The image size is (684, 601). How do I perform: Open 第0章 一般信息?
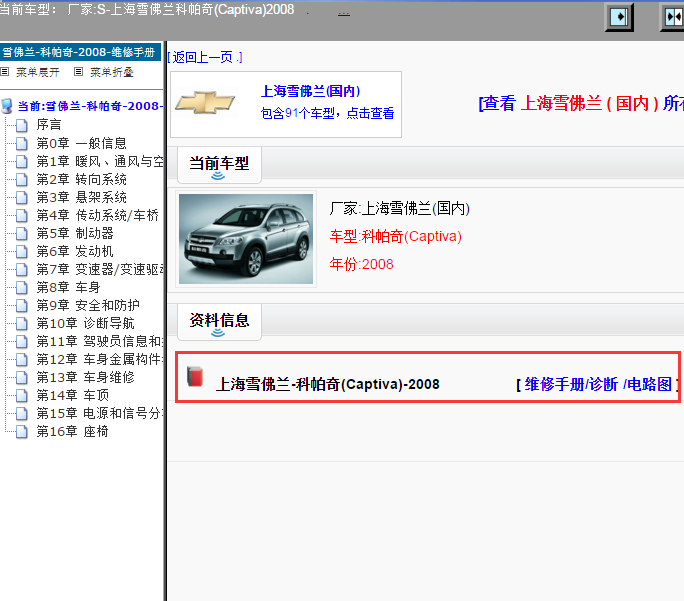[x=81, y=143]
